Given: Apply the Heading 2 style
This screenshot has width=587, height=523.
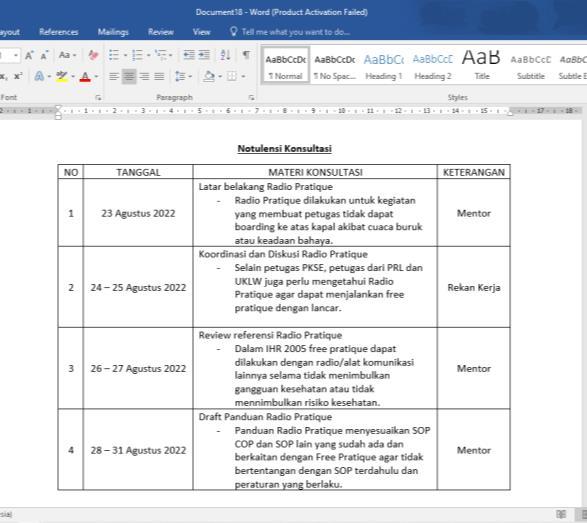Looking at the screenshot, I should point(433,65).
